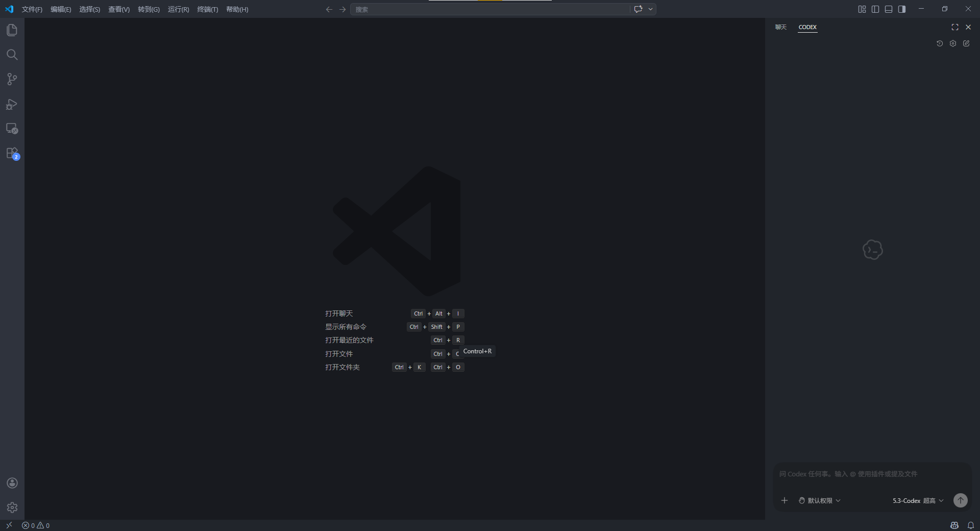This screenshot has height=531, width=980.
Task: Open the Extensions view with badge
Action: click(12, 153)
